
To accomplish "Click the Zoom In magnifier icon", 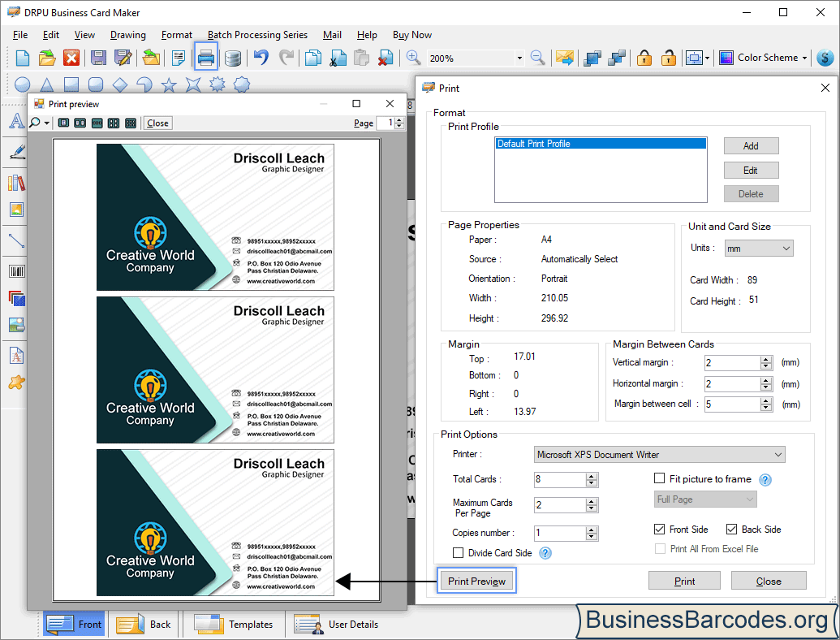I will click(x=413, y=58).
